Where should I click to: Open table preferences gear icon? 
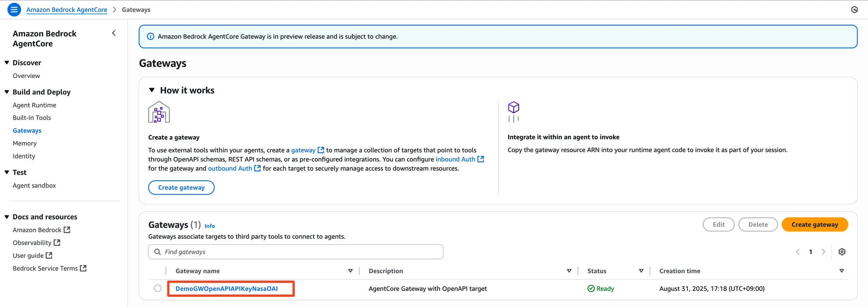(842, 252)
